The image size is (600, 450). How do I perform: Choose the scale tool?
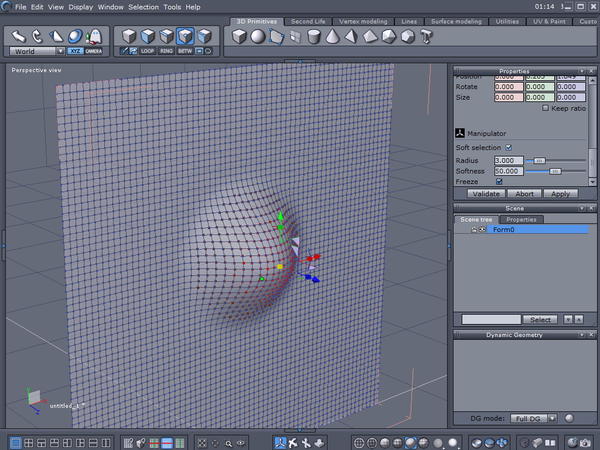click(56, 36)
